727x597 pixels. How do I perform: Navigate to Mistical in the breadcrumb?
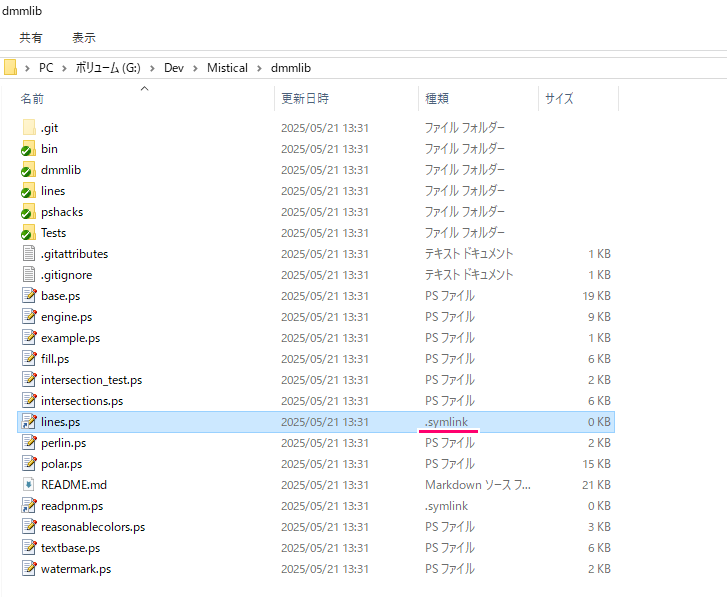[x=227, y=68]
